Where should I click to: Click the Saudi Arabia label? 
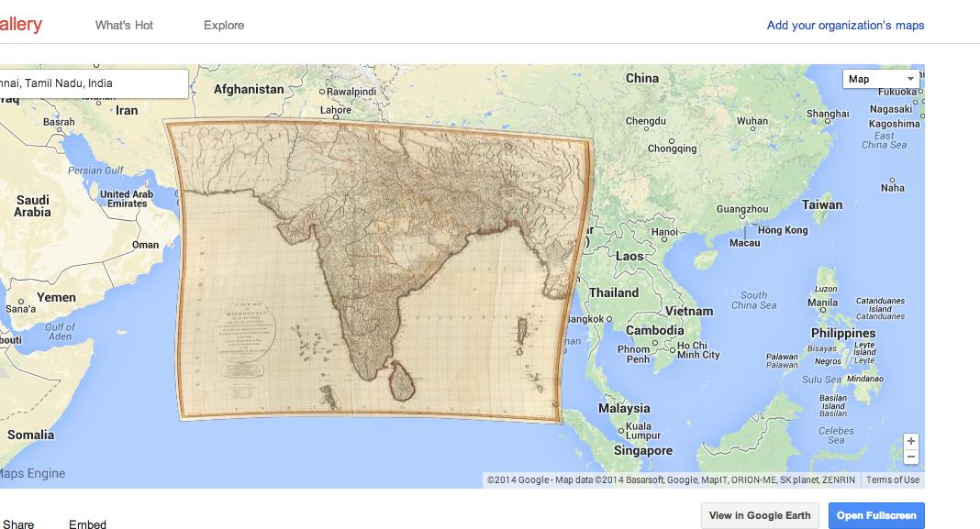[x=32, y=206]
